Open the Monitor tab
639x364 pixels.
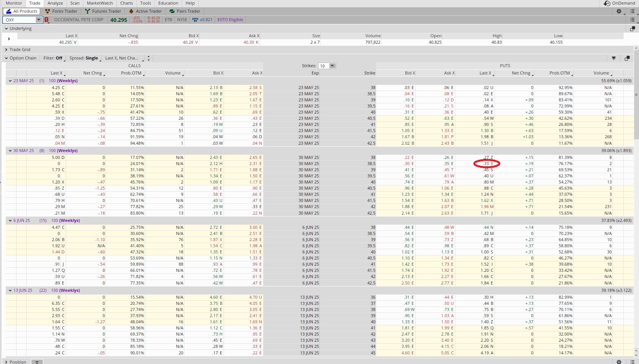tap(14, 3)
